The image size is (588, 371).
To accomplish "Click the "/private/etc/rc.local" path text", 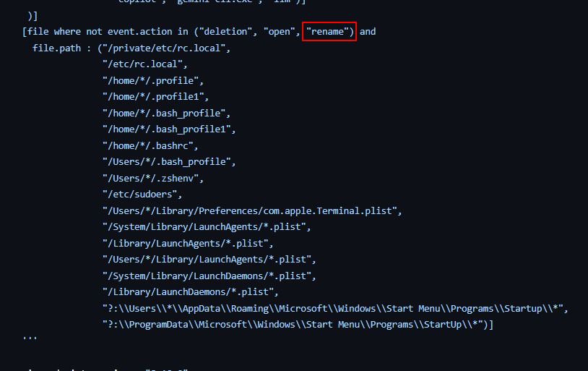I will (163, 48).
